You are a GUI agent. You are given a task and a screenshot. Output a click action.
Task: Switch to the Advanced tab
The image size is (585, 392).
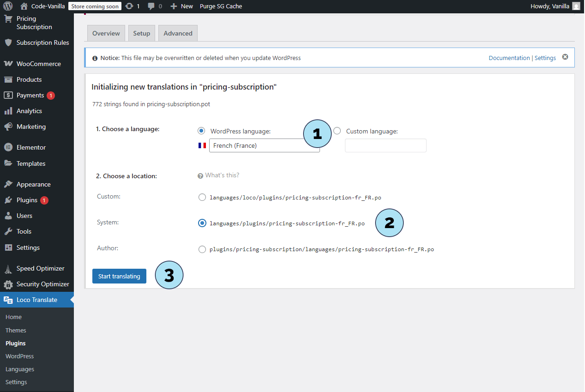coord(178,33)
